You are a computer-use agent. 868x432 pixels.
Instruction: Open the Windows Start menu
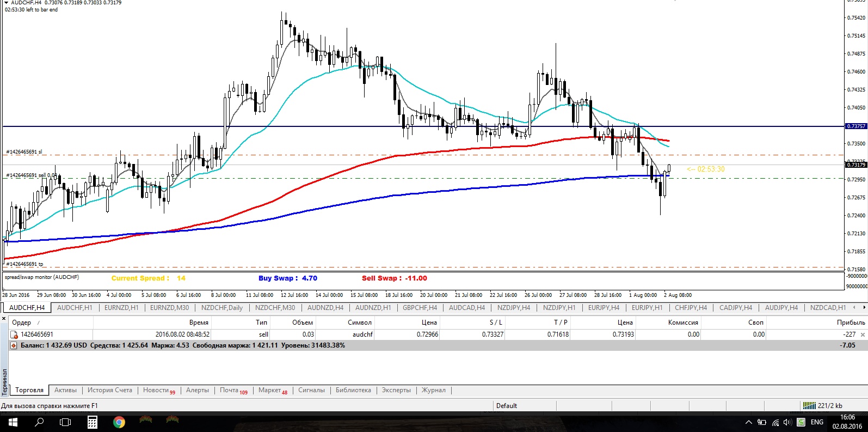click(13, 422)
